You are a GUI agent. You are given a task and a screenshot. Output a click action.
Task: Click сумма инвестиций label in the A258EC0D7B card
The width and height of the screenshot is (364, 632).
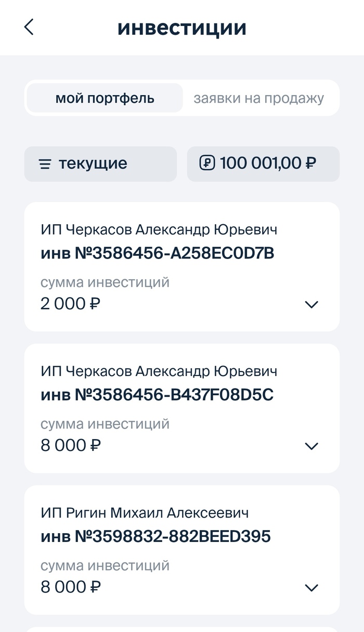(105, 282)
